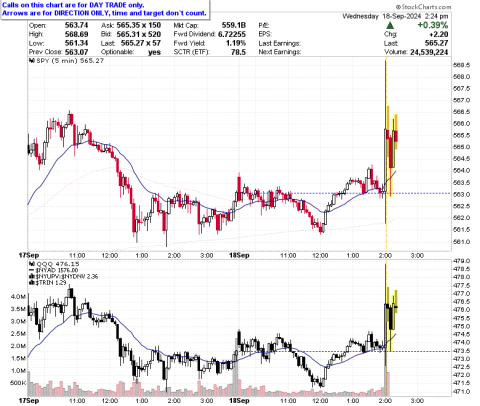Click the '$NYUPV:$NYDNV 2.36' legend entry
The height and width of the screenshot is (406, 480).
[x=66, y=276]
